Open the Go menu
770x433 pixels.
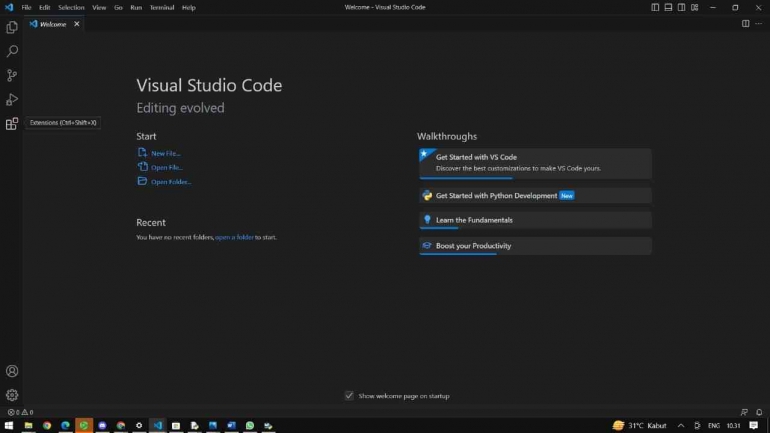pyautogui.click(x=118, y=7)
